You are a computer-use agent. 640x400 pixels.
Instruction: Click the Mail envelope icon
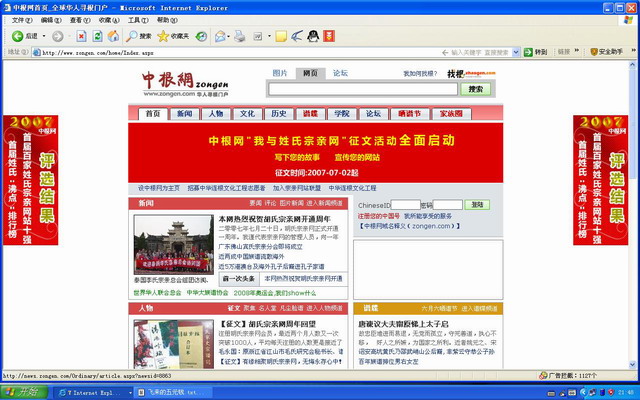click(x=220, y=36)
